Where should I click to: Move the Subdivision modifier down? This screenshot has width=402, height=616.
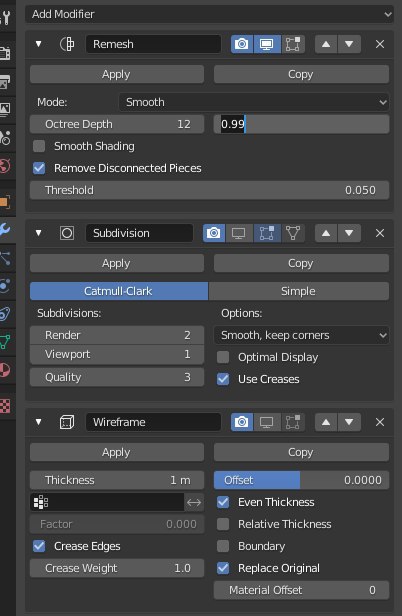point(349,233)
